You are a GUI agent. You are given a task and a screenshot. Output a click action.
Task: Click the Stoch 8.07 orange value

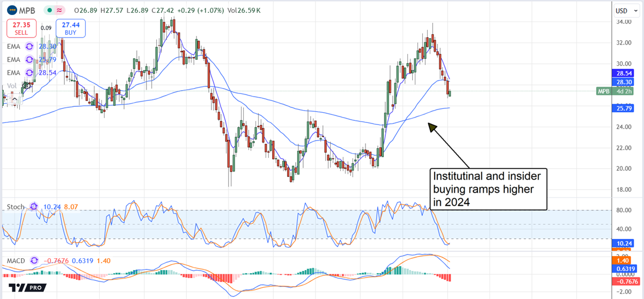tap(72, 206)
